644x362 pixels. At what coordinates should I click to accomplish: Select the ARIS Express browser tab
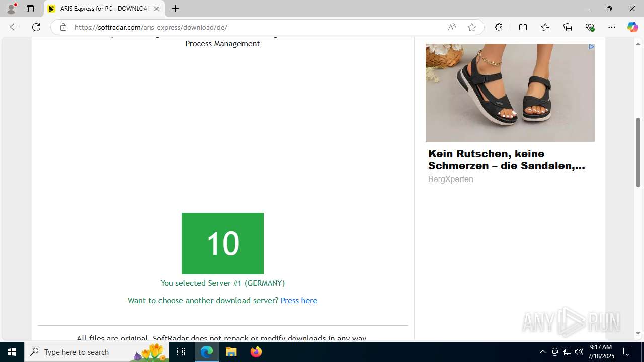[x=103, y=9]
